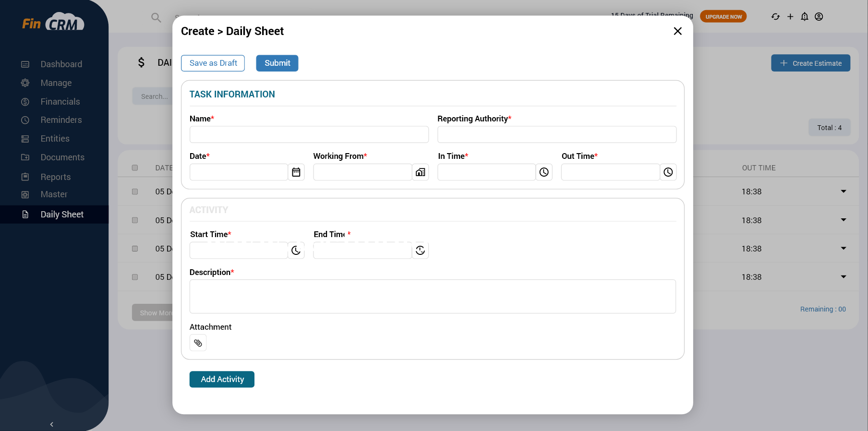This screenshot has height=431, width=868.
Task: Click the plus add icon in header
Action: click(x=790, y=17)
